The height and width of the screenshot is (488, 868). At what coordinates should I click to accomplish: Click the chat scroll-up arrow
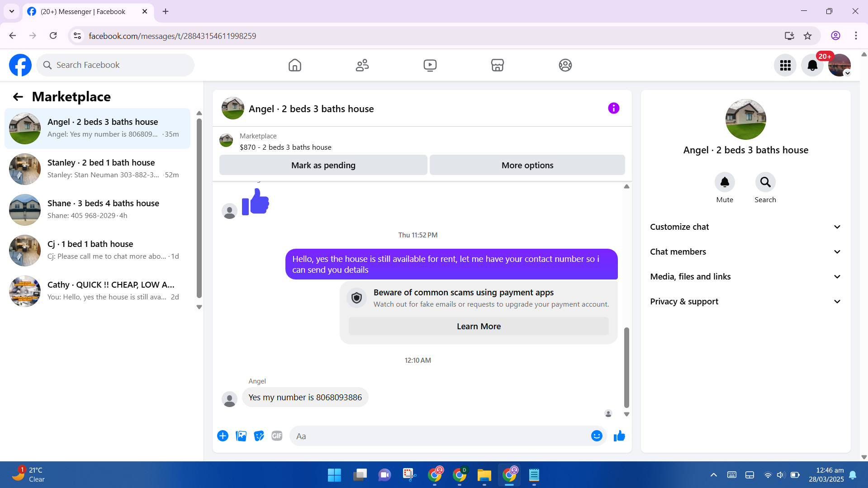(x=626, y=186)
